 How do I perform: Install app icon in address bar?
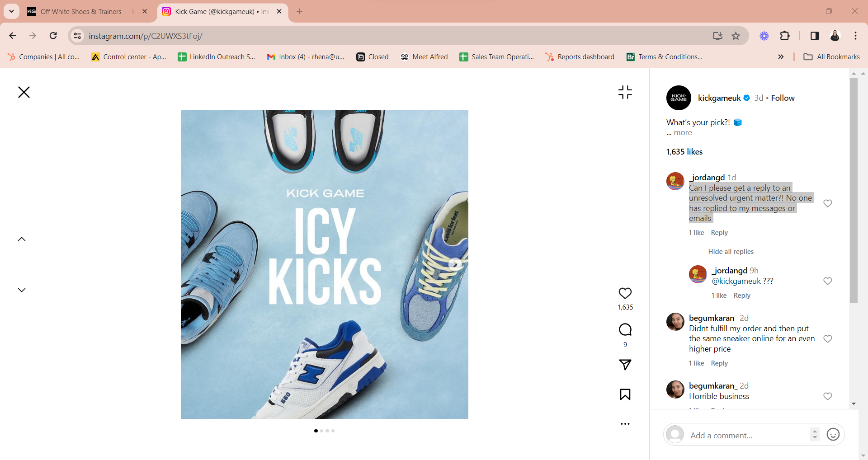717,36
